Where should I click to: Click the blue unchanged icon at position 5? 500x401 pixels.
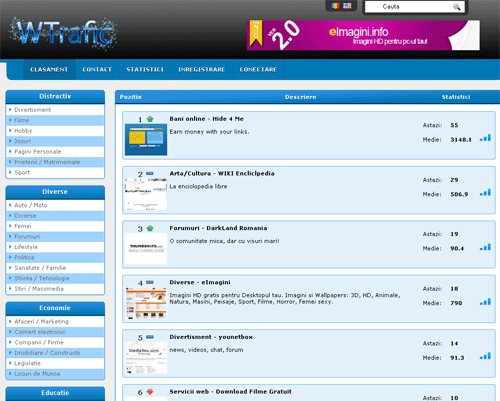point(150,337)
